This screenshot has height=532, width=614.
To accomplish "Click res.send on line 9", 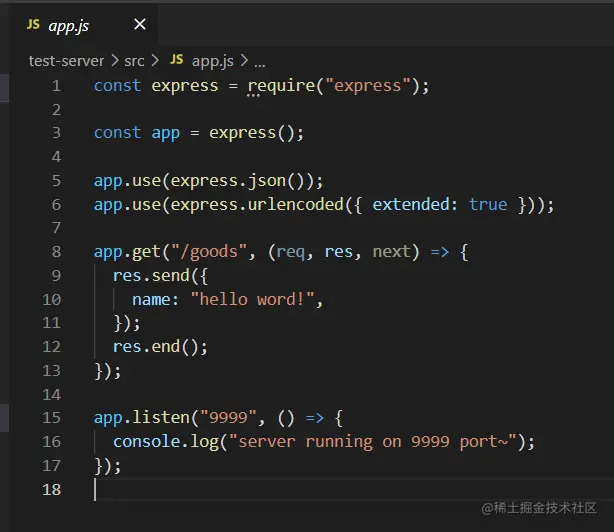I will [x=151, y=276].
